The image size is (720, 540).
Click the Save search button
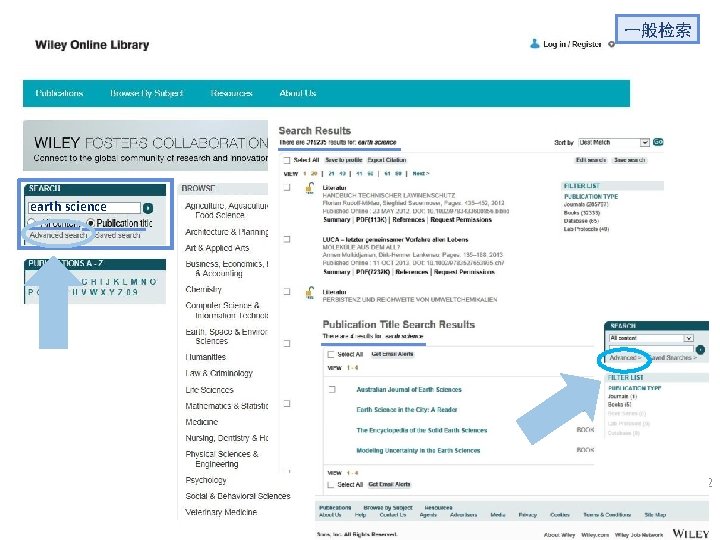click(x=630, y=160)
